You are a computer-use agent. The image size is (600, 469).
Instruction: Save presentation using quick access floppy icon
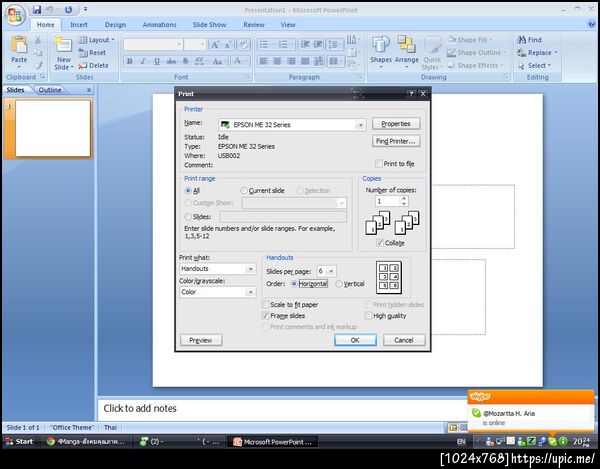[37, 10]
